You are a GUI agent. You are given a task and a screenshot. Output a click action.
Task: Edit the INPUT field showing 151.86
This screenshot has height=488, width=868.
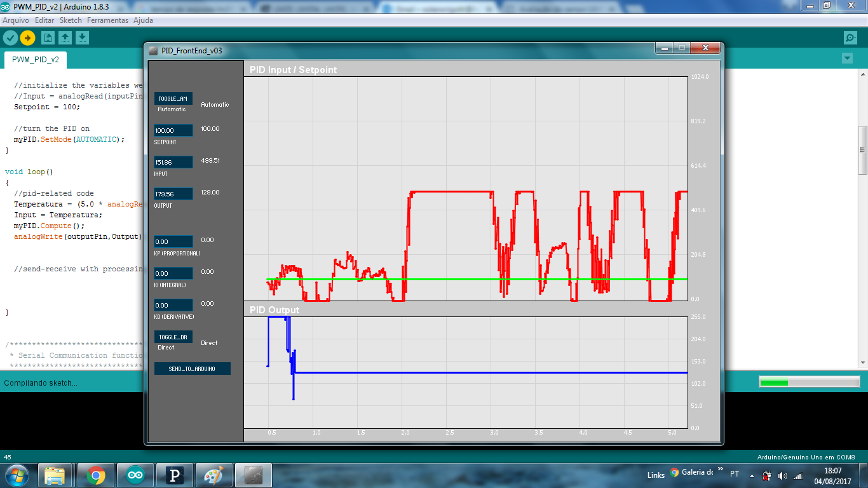tap(173, 162)
